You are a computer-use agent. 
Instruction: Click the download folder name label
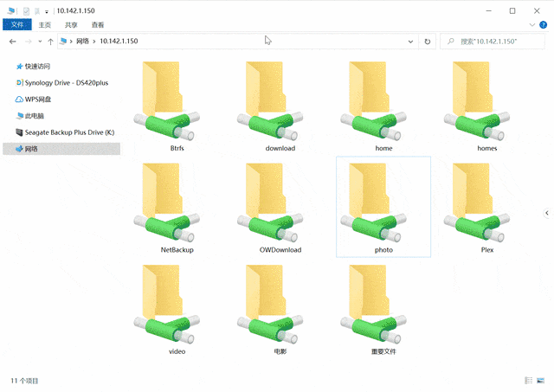click(x=280, y=148)
